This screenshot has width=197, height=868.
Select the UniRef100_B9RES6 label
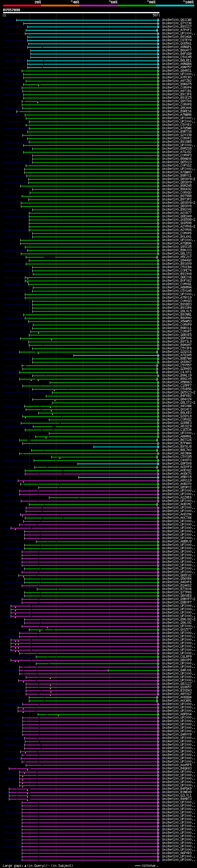pyautogui.click(x=177, y=111)
